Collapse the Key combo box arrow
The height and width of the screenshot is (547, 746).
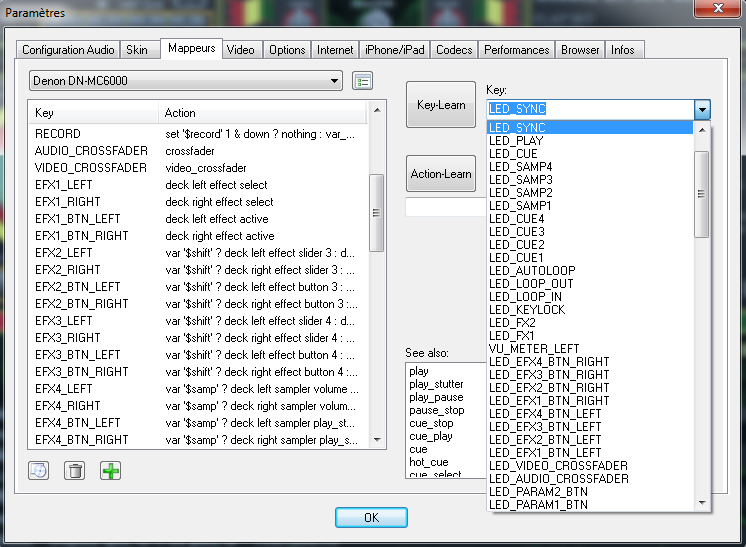tap(702, 109)
